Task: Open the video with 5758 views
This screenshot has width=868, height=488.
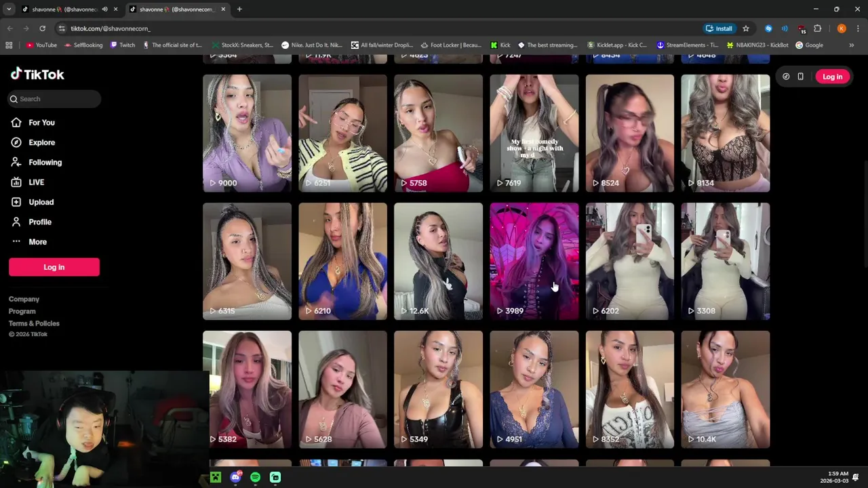Action: tap(438, 134)
